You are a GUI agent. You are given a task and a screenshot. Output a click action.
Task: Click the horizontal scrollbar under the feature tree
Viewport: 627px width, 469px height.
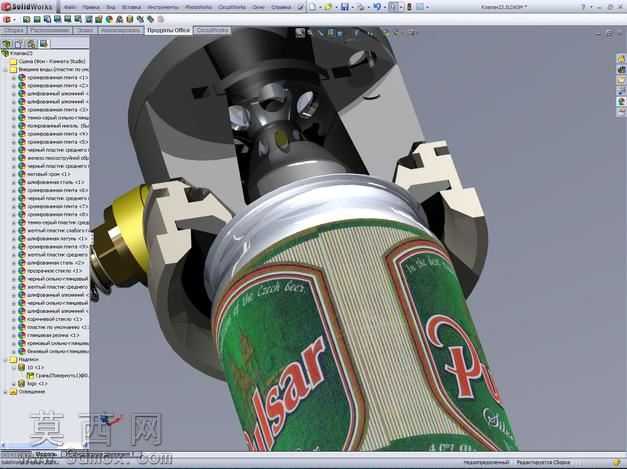[x=44, y=445]
